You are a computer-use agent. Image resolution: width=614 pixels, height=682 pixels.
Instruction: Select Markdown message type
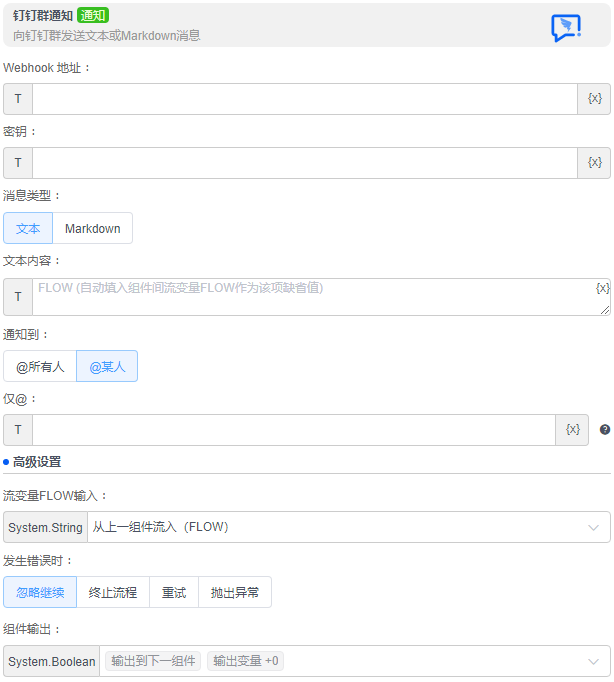[93, 228]
